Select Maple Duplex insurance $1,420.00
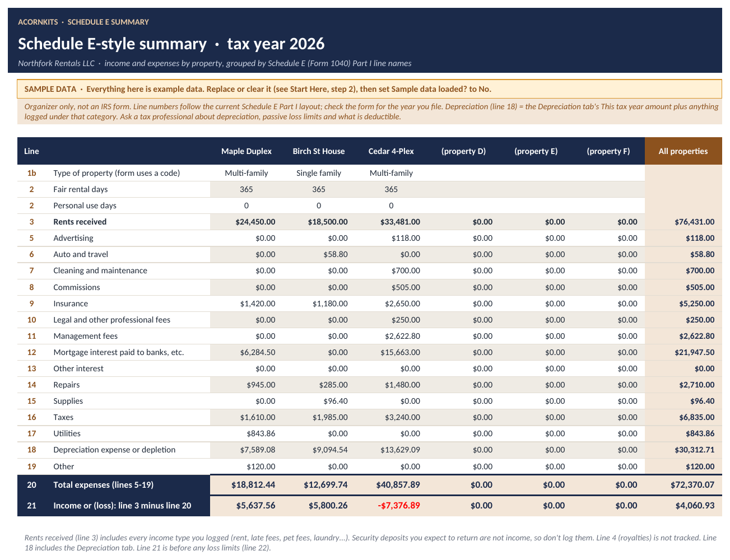Screen dimensions: 730x560 (x=247, y=304)
